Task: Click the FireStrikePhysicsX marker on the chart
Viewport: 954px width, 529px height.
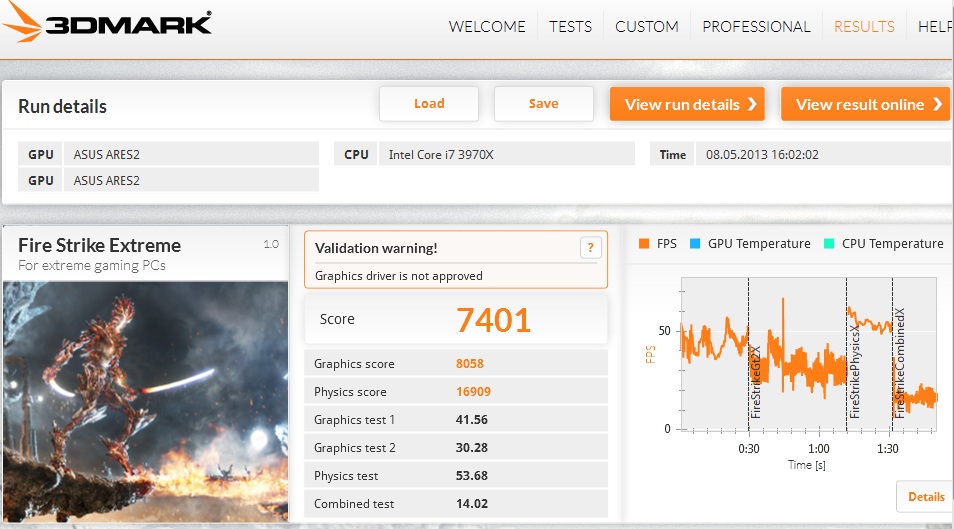Action: pos(854,371)
